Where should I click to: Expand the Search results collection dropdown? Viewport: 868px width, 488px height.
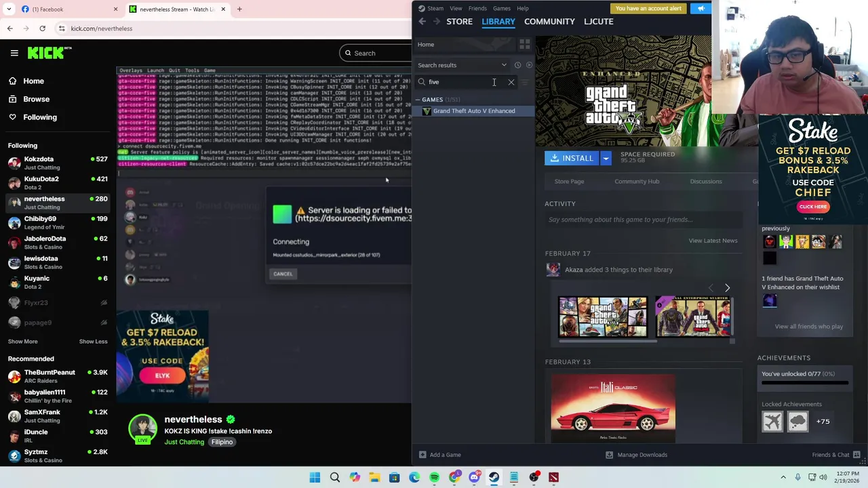[x=504, y=65]
